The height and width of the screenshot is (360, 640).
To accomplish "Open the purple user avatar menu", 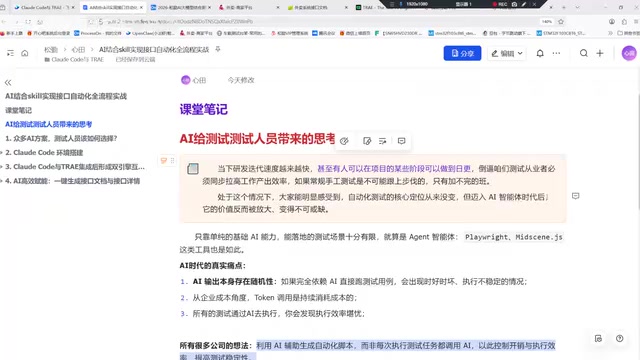I will pos(629,53).
